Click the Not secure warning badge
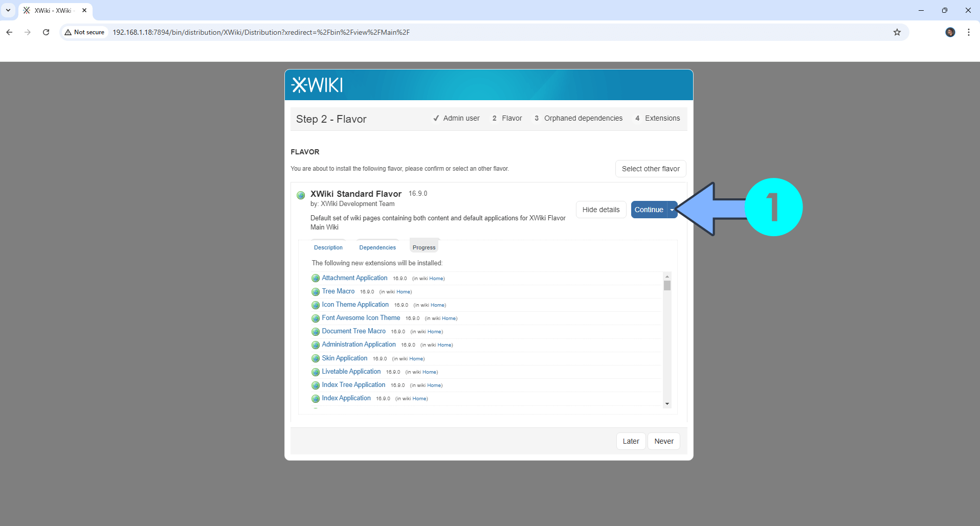The height and width of the screenshot is (526, 980). coord(85,32)
